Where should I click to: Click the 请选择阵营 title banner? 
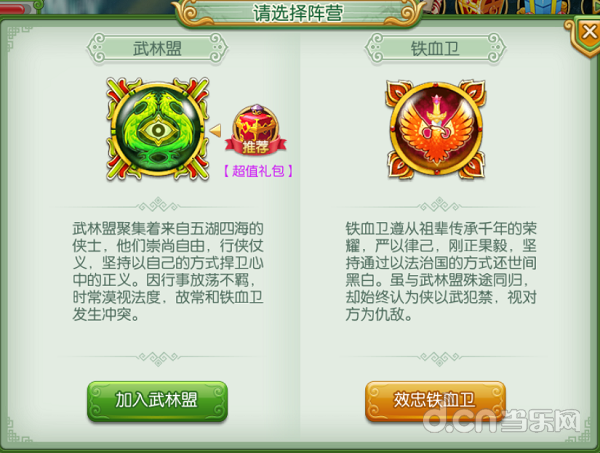click(298, 13)
